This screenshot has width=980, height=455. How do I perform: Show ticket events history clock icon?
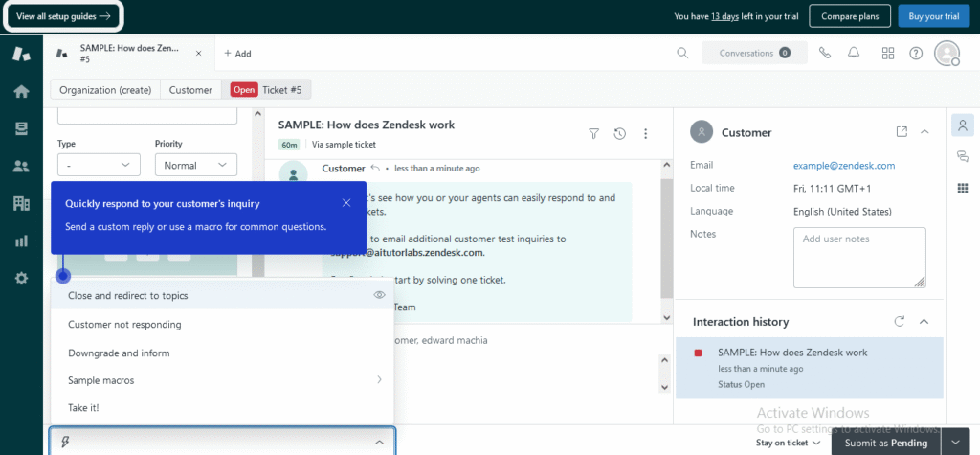(x=620, y=133)
